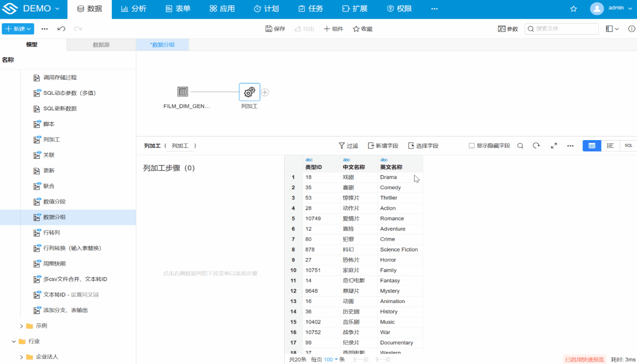
Task: Click the magnifier search icon in data panel
Action: pyautogui.click(x=520, y=146)
